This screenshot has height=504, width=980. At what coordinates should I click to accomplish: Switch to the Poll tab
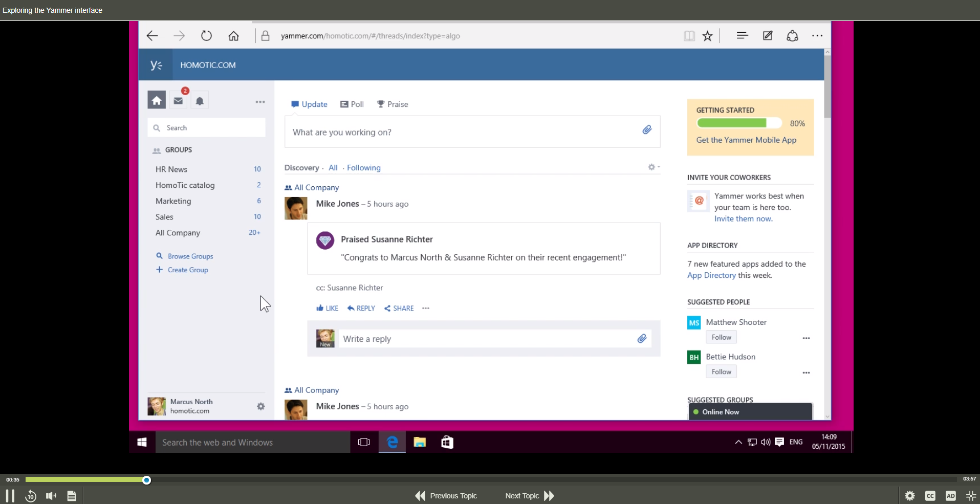point(352,104)
